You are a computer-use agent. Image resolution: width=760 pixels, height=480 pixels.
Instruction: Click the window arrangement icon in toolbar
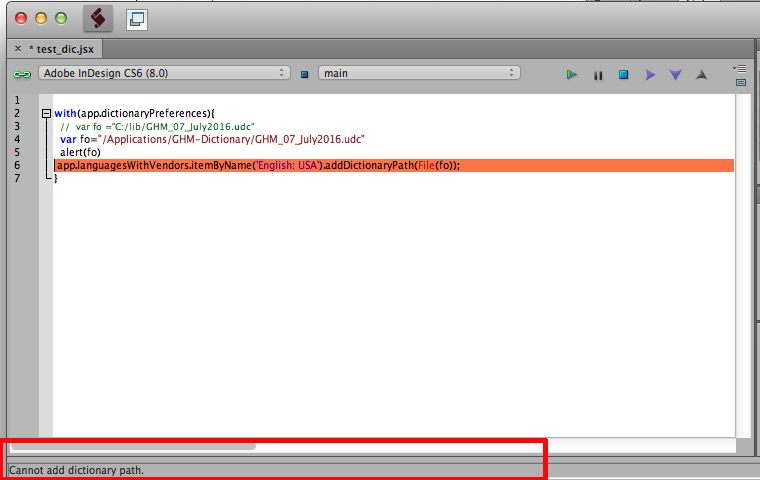point(137,19)
